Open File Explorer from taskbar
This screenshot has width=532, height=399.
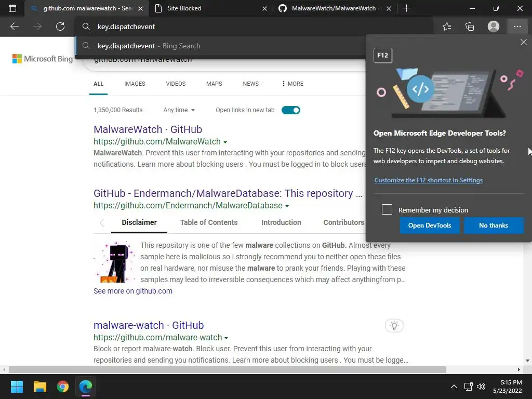[39, 387]
